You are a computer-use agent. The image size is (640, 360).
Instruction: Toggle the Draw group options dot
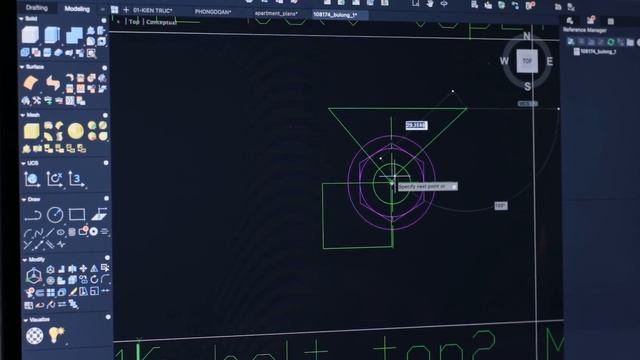coord(107,198)
